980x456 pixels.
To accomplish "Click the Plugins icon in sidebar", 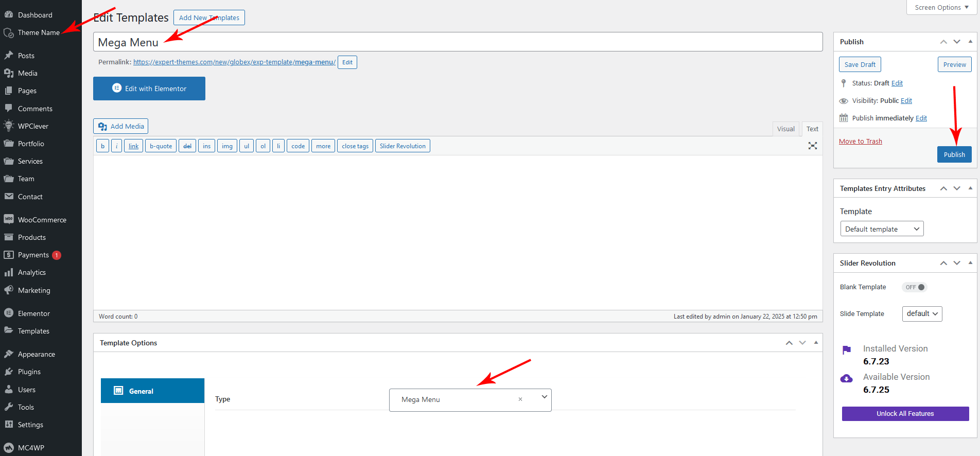I will [9, 372].
